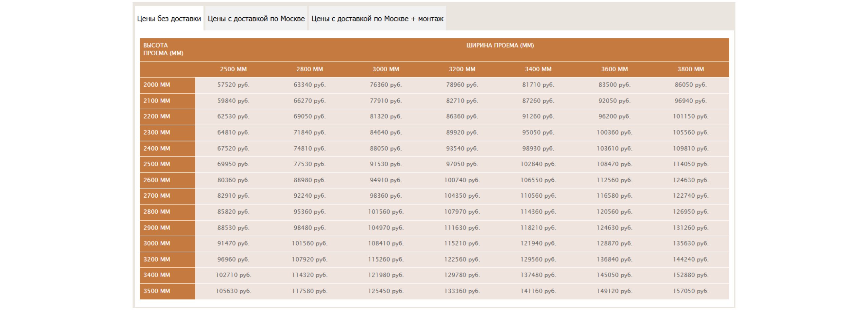
Task: Select price cell 64810 руб.
Action: (233, 132)
